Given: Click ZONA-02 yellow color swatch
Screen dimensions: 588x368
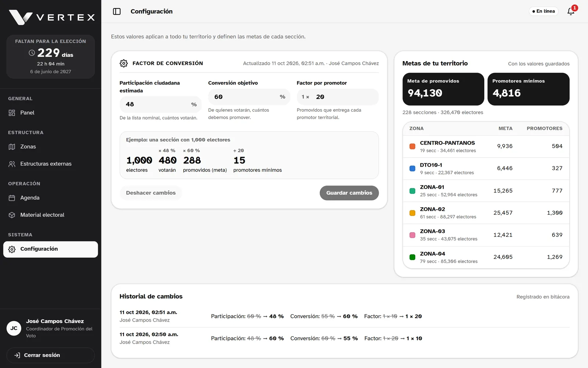Looking at the screenshot, I should point(412,213).
